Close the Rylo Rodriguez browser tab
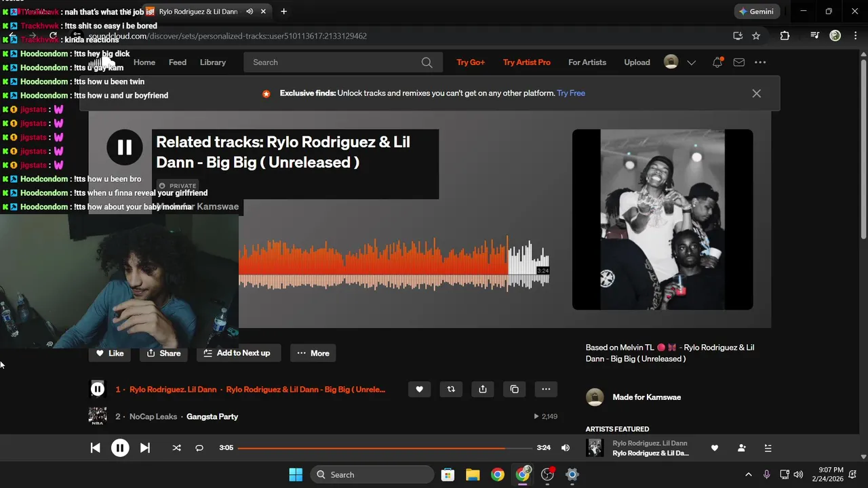Screen dimensions: 868x488 (263, 12)
